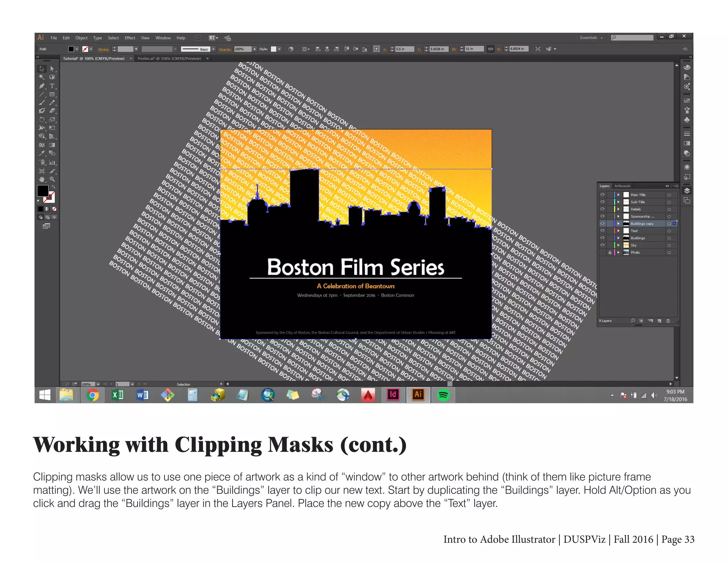728x562 pixels.
Task: Select the Lasso tool
Action: [52, 77]
